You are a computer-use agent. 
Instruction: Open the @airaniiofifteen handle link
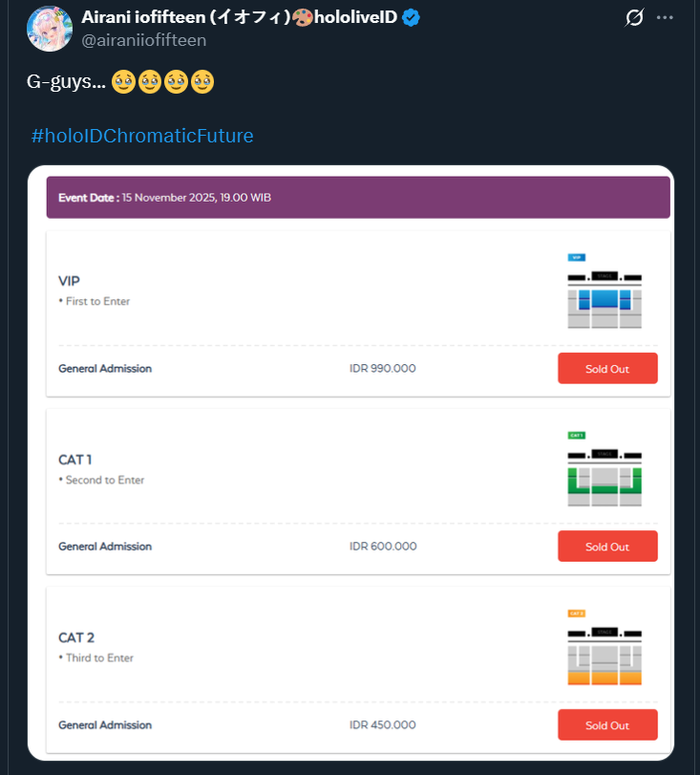[x=144, y=40]
